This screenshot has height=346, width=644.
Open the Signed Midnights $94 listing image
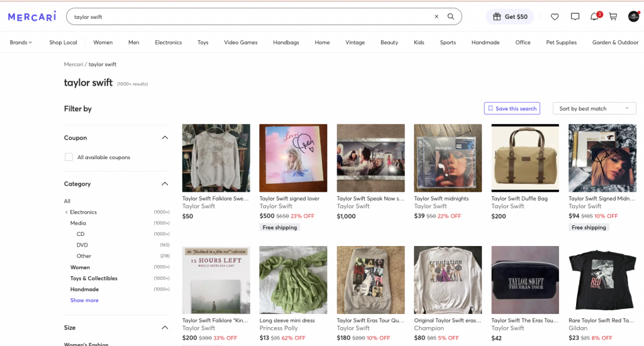coord(602,158)
